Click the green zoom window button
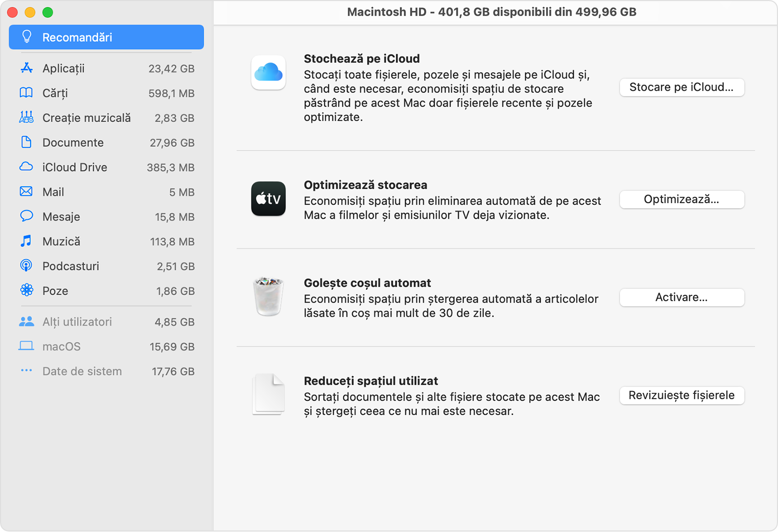 48,13
